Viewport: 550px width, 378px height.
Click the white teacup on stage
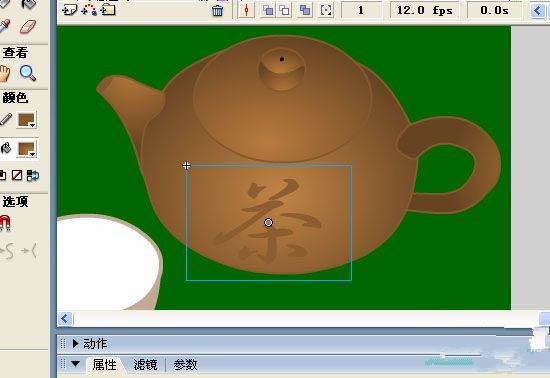(x=108, y=262)
